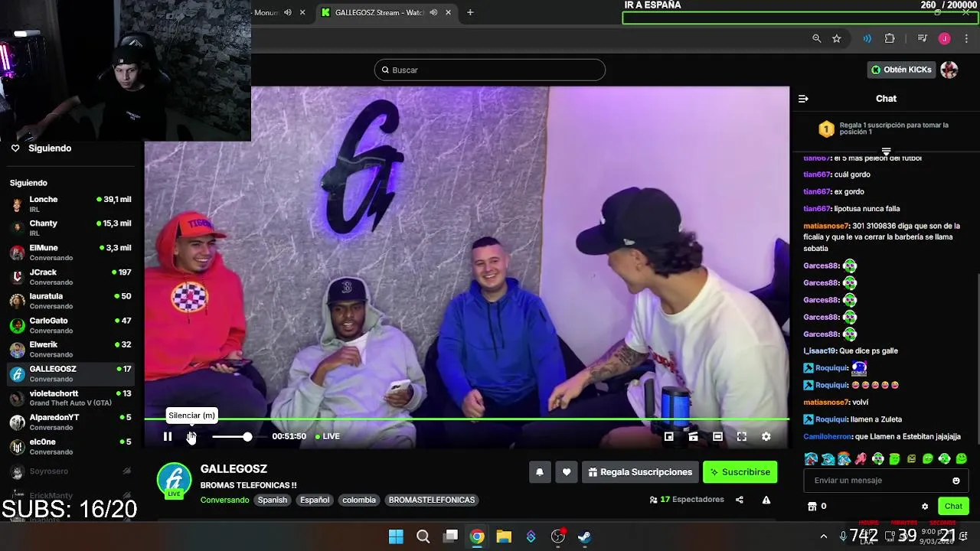
Task: Open violetachortt channel in sidebar
Action: 72,398
